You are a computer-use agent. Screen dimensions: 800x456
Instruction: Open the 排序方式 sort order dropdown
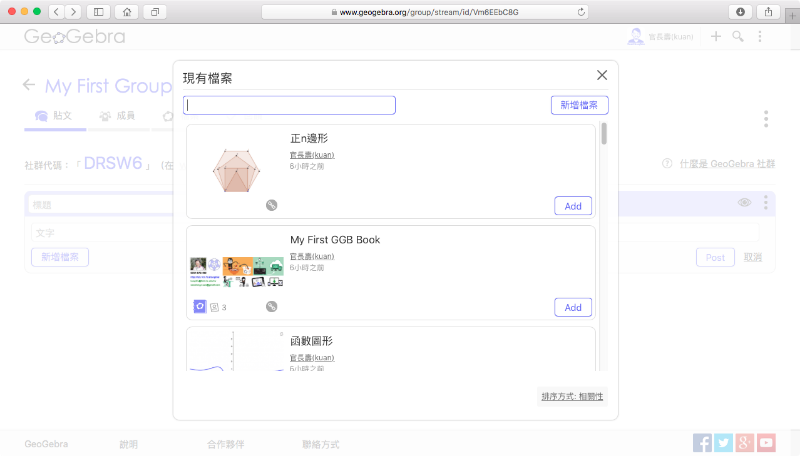point(572,396)
